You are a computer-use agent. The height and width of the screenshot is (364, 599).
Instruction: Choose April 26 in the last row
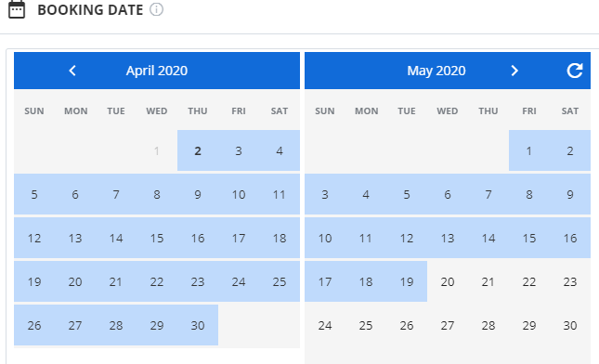[34, 325]
